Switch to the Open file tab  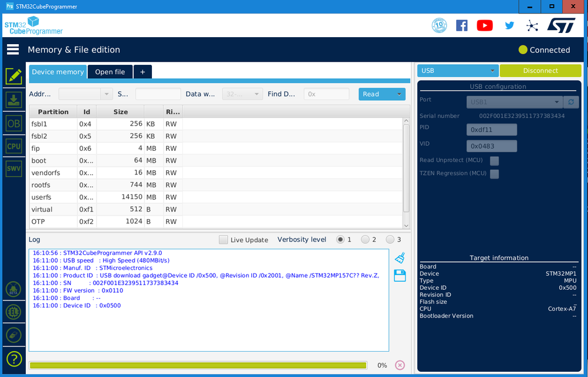click(110, 72)
